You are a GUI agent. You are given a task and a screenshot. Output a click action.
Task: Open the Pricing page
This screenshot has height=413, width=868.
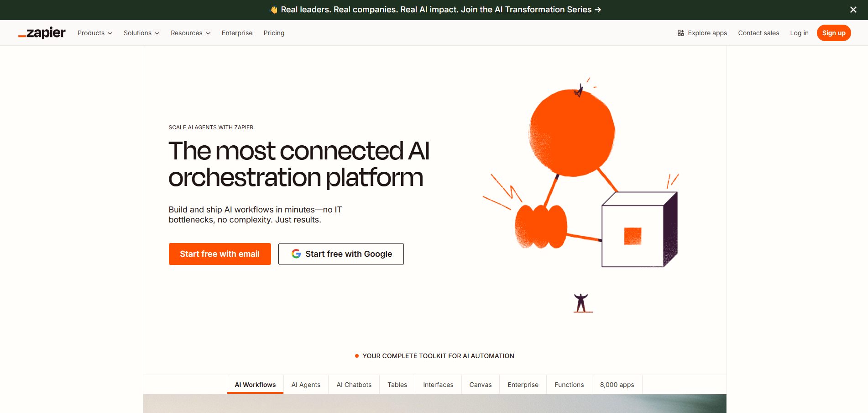274,32
